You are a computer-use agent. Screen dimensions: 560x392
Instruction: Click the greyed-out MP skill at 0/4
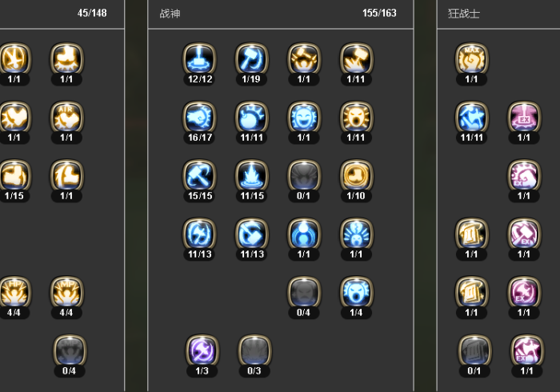coord(70,350)
